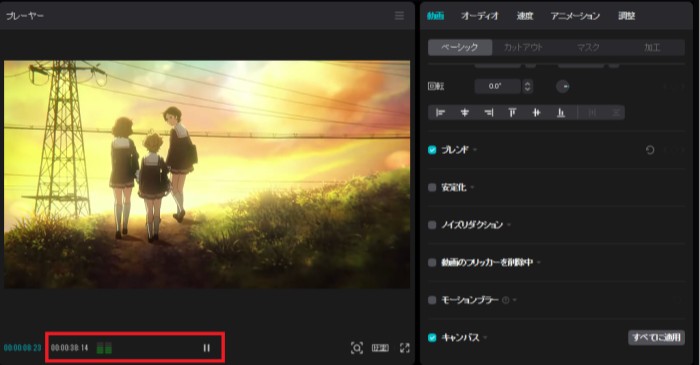Viewport: 700px width, 365px height.
Task: Click the current timecode 00:00:08:23
Action: tap(22, 348)
